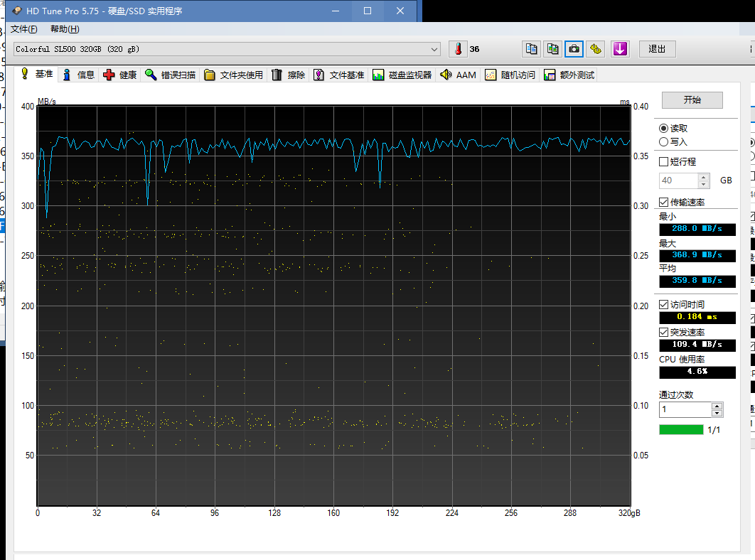Uncheck the 传输速率 transfer rate checkbox

tap(663, 203)
